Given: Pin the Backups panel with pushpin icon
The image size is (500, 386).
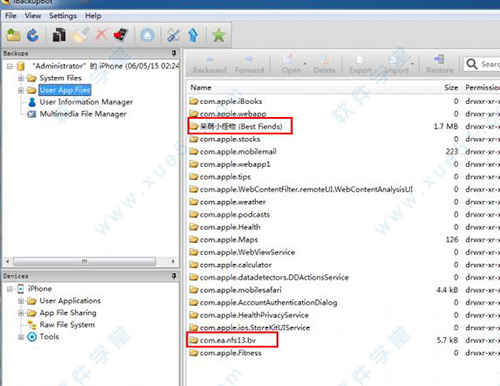Looking at the screenshot, I should 174,53.
